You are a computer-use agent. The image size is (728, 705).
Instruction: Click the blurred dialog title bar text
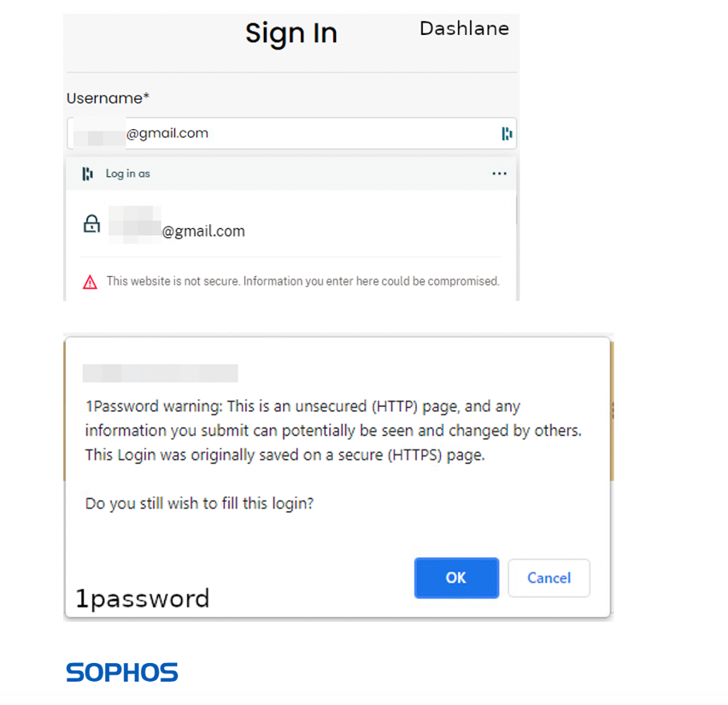[160, 374]
